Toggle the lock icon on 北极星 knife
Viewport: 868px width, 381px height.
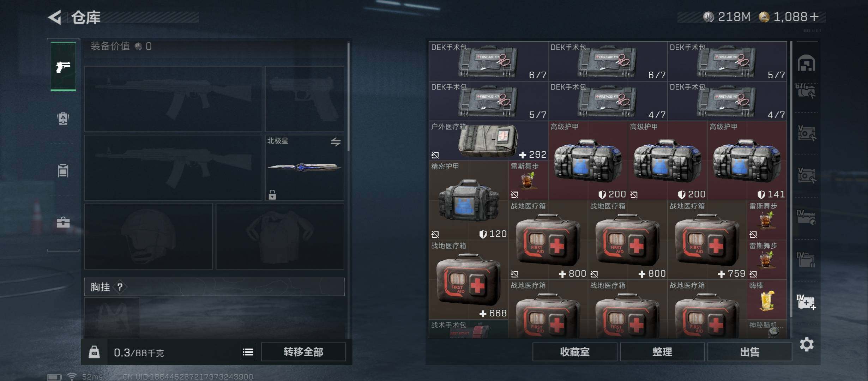tap(272, 194)
